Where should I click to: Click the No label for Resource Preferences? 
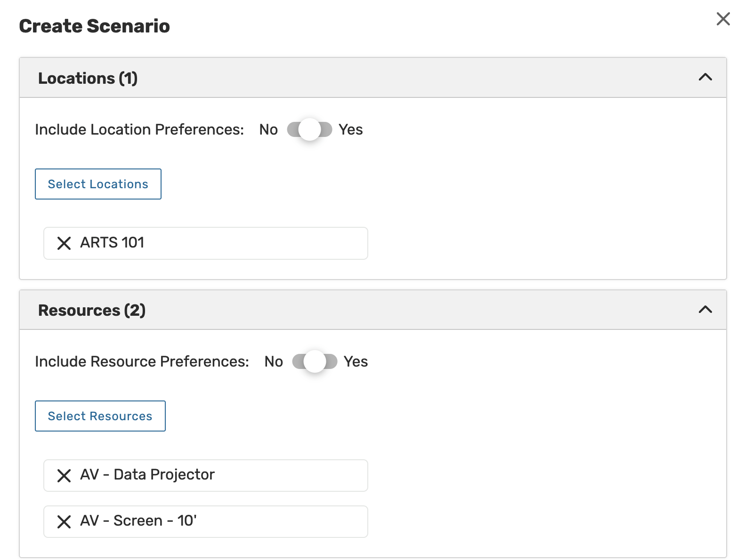point(274,361)
